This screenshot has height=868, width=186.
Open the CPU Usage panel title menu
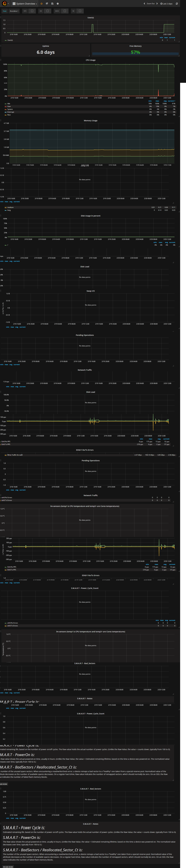tap(91, 60)
